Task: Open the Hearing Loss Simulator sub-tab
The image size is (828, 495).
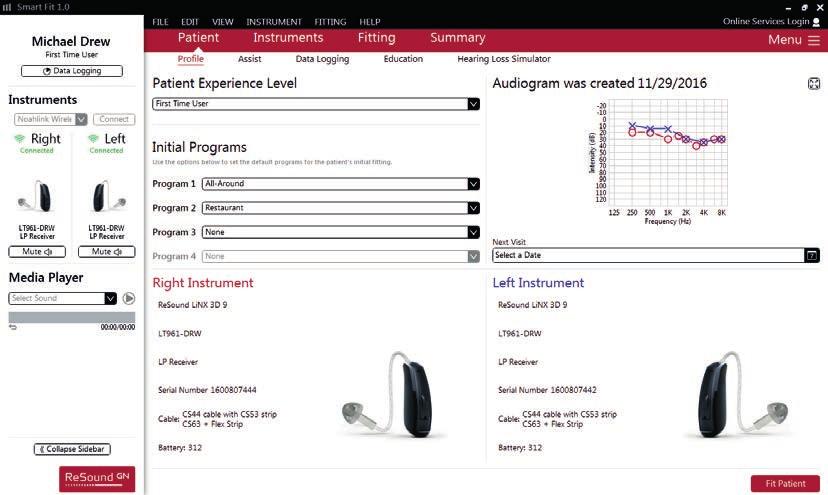Action: 504,59
